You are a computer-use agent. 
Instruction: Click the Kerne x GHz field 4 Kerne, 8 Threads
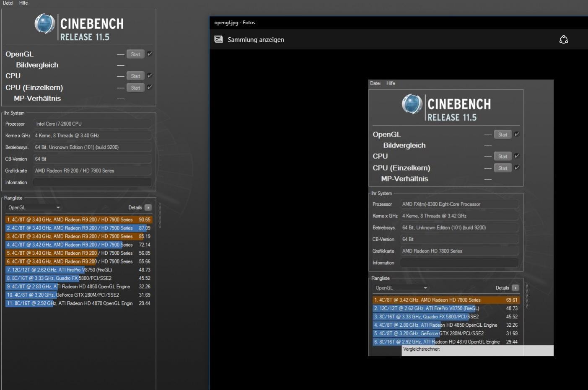92,135
